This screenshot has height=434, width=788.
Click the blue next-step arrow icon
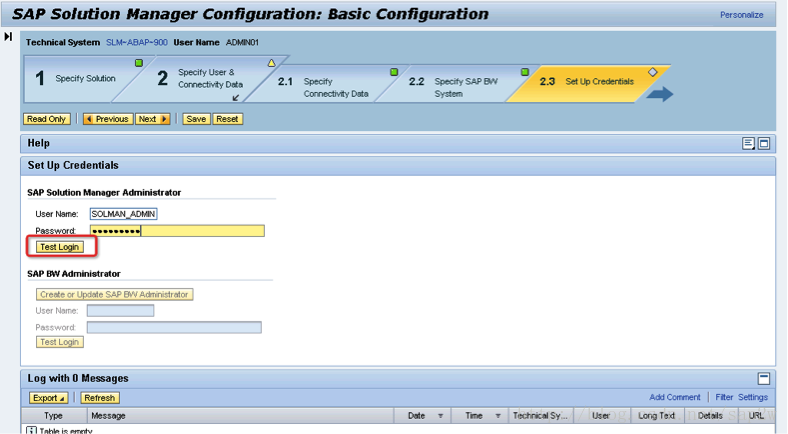[660, 94]
